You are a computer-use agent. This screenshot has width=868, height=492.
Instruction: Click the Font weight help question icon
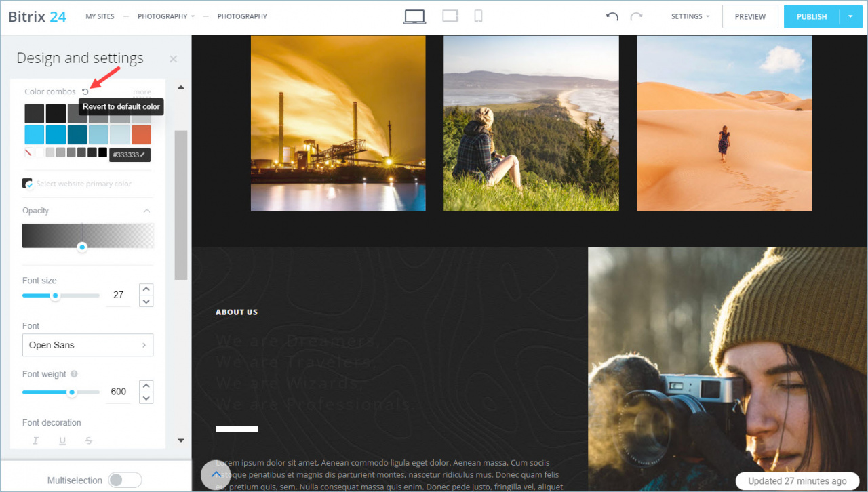pyautogui.click(x=74, y=374)
